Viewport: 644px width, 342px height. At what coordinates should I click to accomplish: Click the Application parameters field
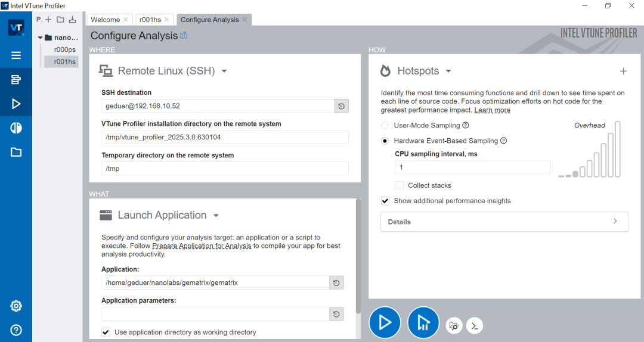tap(215, 314)
